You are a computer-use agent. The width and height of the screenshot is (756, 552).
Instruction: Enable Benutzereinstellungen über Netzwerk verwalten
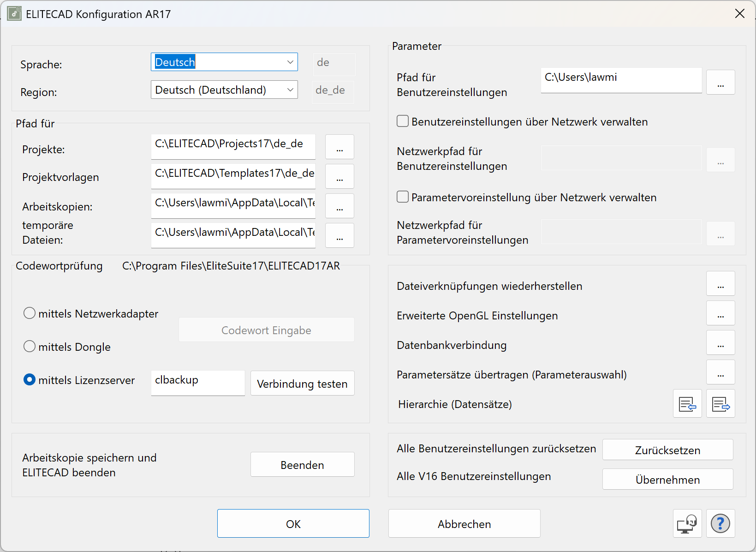(x=402, y=121)
